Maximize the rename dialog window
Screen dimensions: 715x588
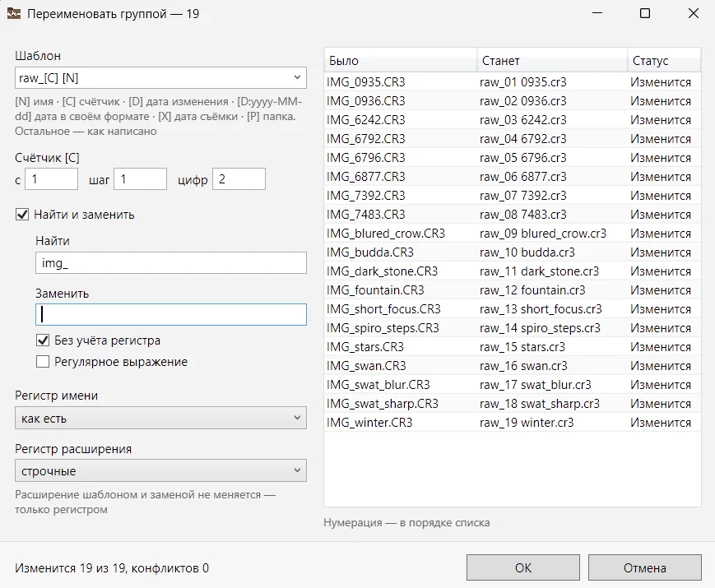645,13
